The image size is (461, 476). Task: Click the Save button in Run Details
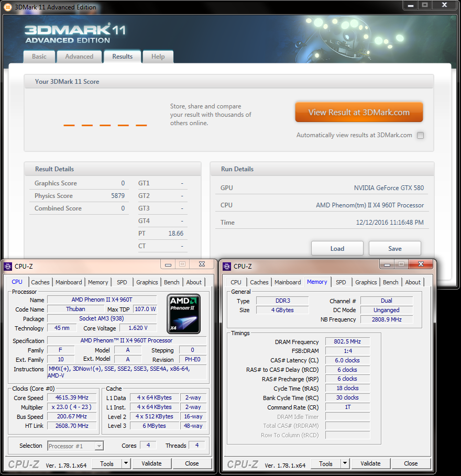click(x=395, y=249)
